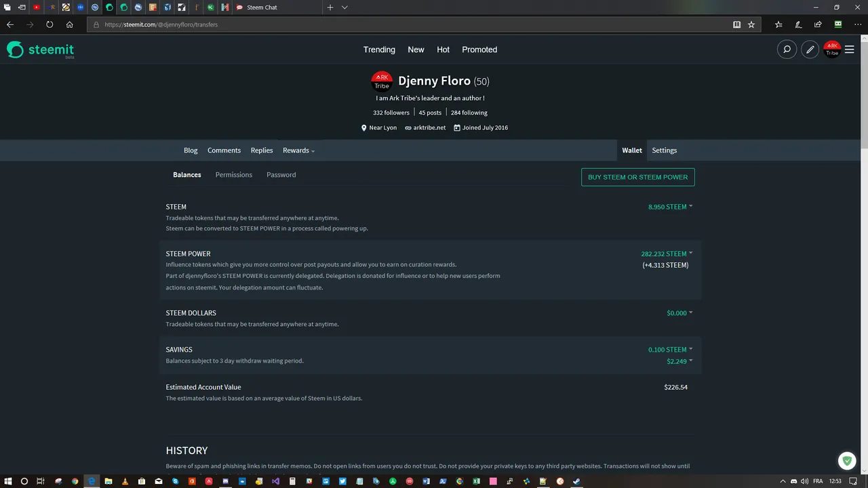Click the Djenny Floro profile picture
Screen dimensions: 868x488
[382, 81]
